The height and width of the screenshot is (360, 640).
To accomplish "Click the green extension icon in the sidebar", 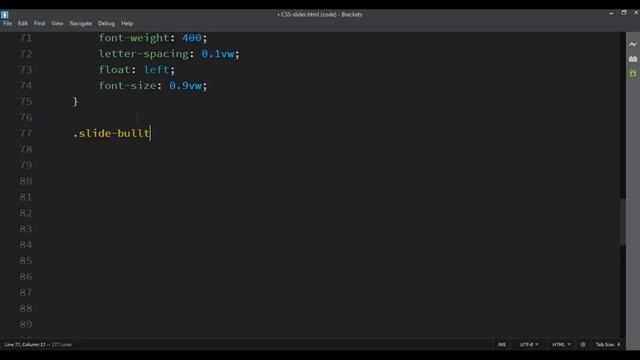I will [633, 73].
